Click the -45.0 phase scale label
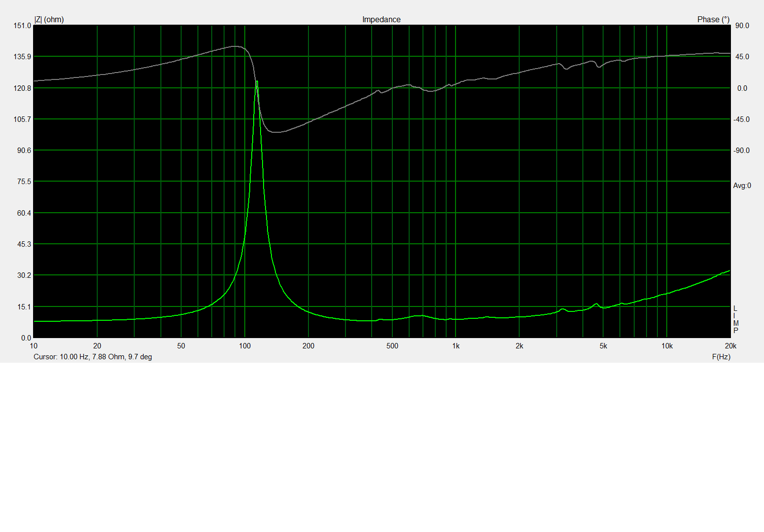The width and height of the screenshot is (764, 532). [741, 119]
